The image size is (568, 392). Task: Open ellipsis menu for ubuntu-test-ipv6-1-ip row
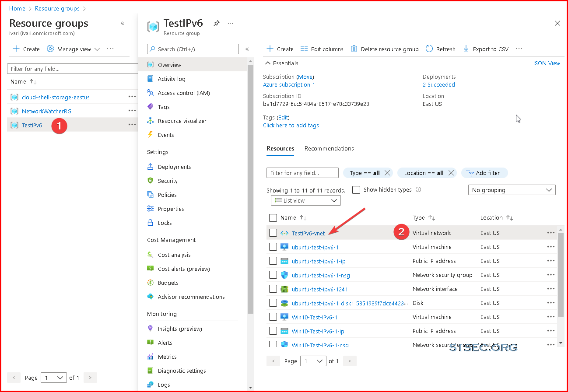click(x=551, y=261)
